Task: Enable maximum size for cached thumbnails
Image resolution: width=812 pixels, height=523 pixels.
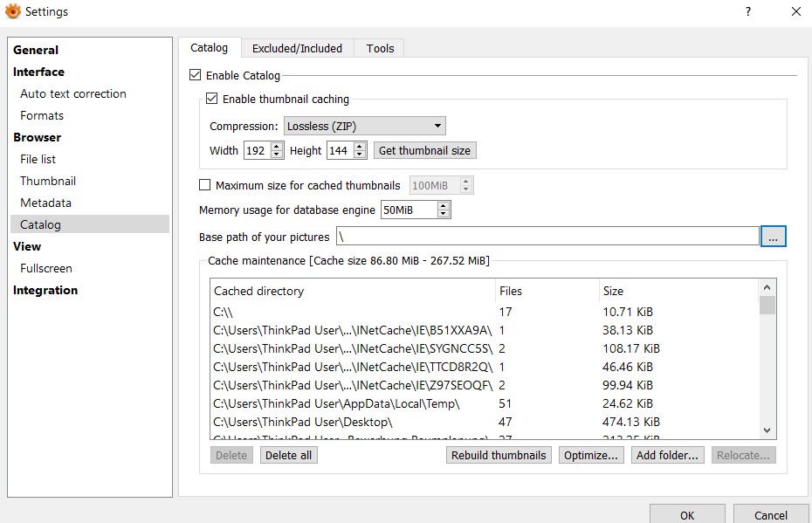Action: [205, 185]
